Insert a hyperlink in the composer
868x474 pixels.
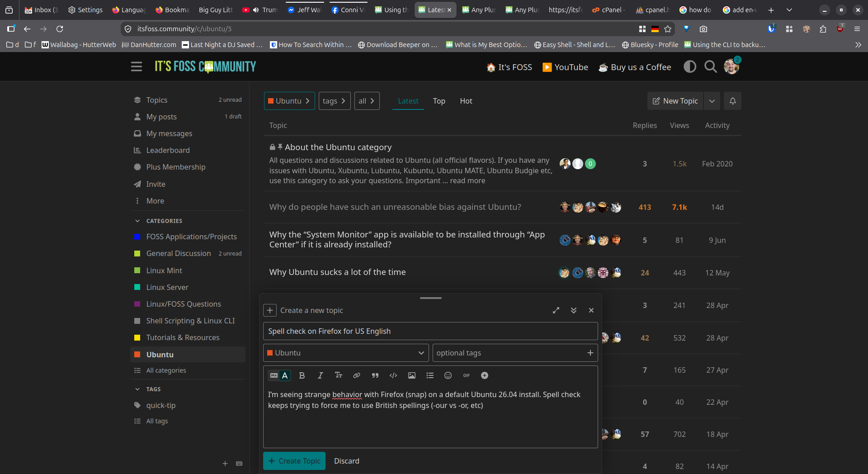tap(357, 375)
